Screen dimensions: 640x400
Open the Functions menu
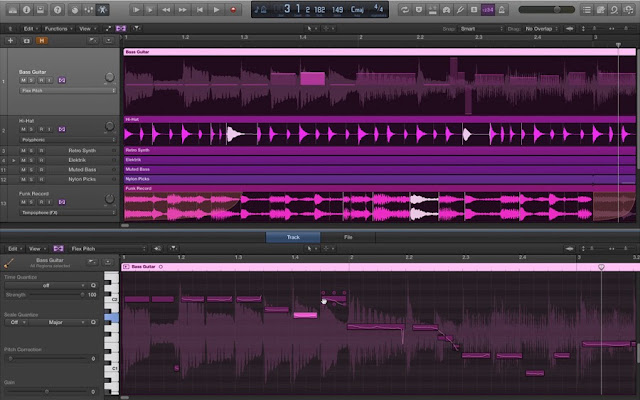tap(58, 29)
